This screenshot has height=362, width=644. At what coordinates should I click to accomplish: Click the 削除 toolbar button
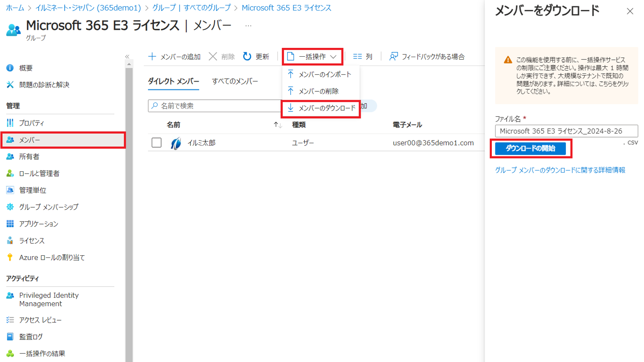pos(222,57)
